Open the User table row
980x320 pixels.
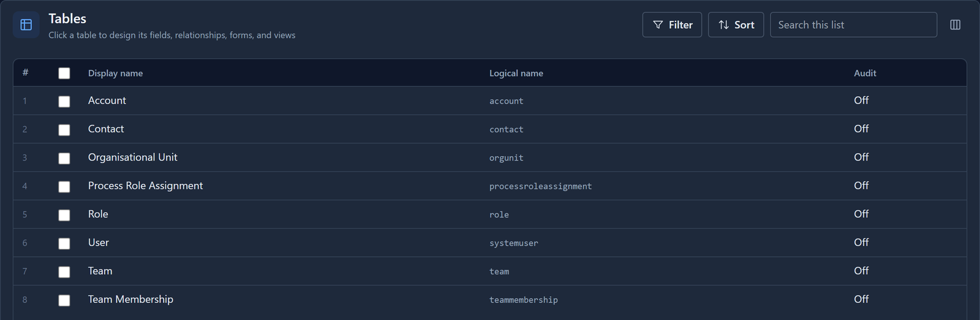pyautogui.click(x=489, y=243)
